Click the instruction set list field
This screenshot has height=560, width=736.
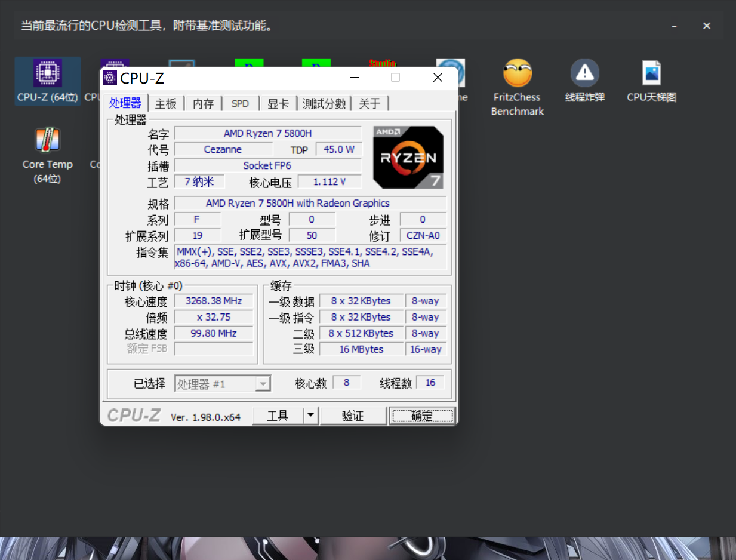(310, 257)
